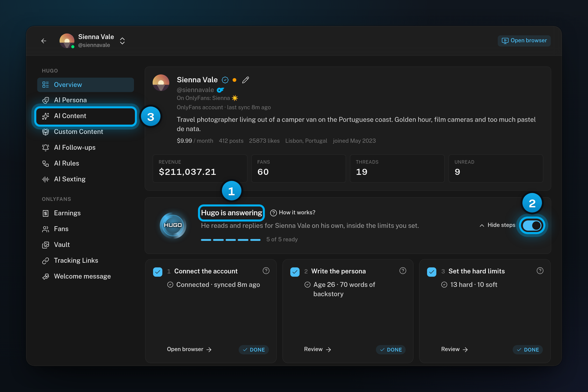Open AI Persona in the sidebar
This screenshot has width=588, height=392.
[86, 100]
